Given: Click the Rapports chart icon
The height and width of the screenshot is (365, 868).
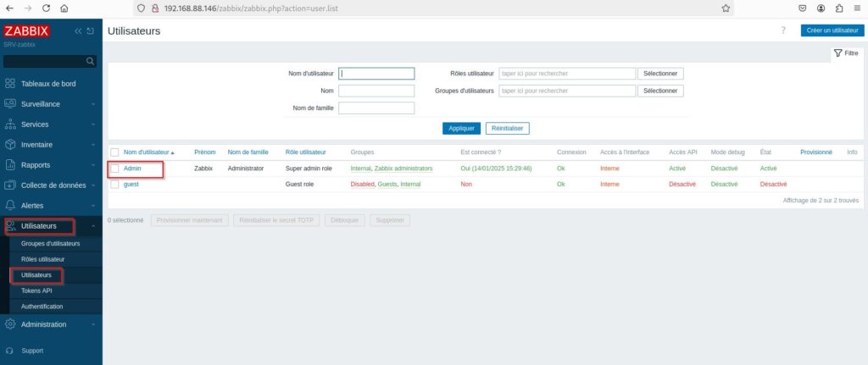Looking at the screenshot, I should [10, 165].
